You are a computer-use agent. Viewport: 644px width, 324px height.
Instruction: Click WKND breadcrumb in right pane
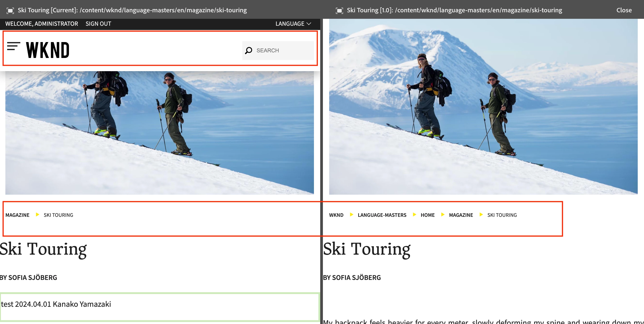click(336, 215)
